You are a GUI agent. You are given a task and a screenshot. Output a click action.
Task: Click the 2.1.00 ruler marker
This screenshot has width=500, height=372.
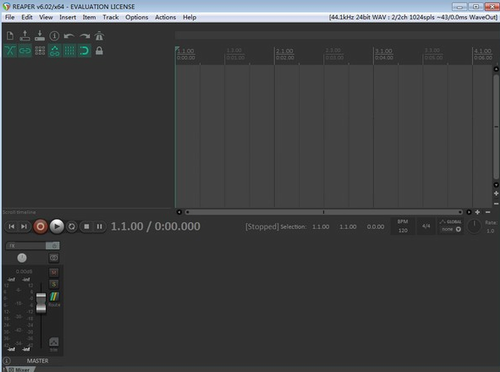285,51
